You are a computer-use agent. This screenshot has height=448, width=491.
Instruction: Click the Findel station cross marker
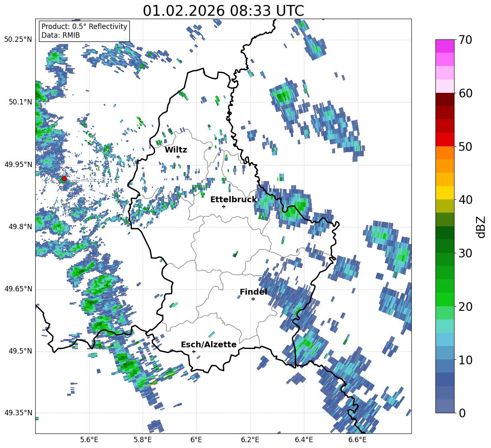point(253,299)
